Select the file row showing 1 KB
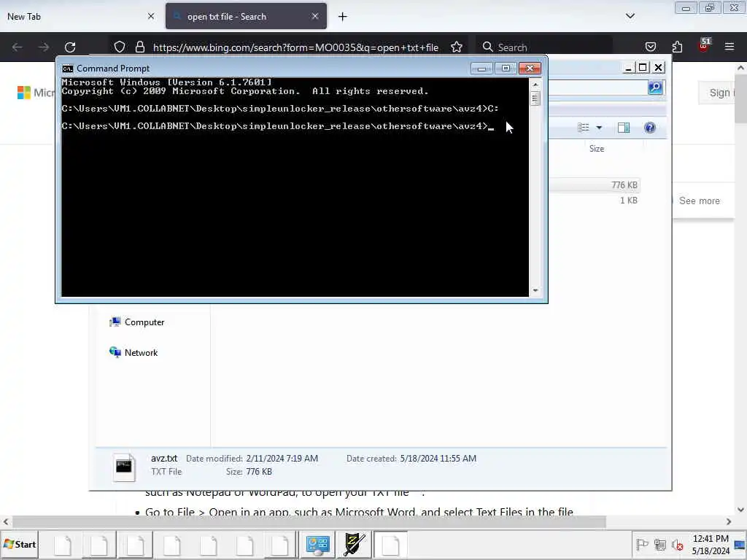 coord(593,201)
